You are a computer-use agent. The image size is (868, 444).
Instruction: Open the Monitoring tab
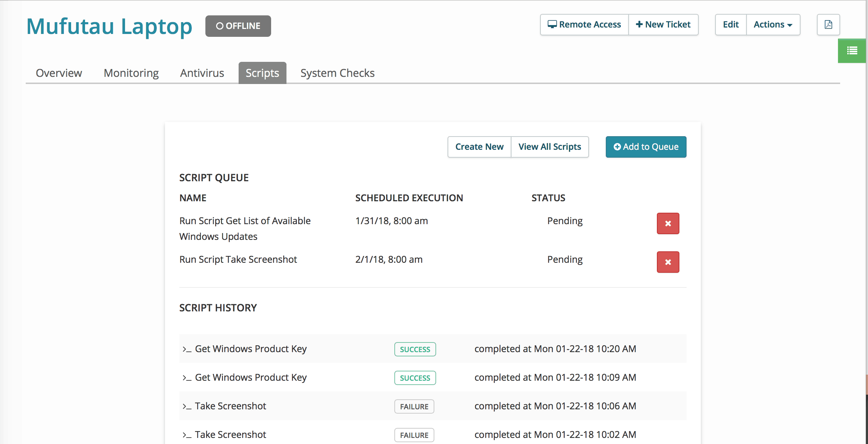point(131,73)
